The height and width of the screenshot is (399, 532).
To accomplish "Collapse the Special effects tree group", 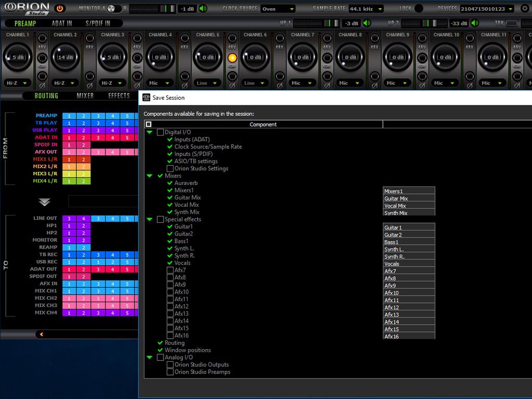I will (150, 220).
